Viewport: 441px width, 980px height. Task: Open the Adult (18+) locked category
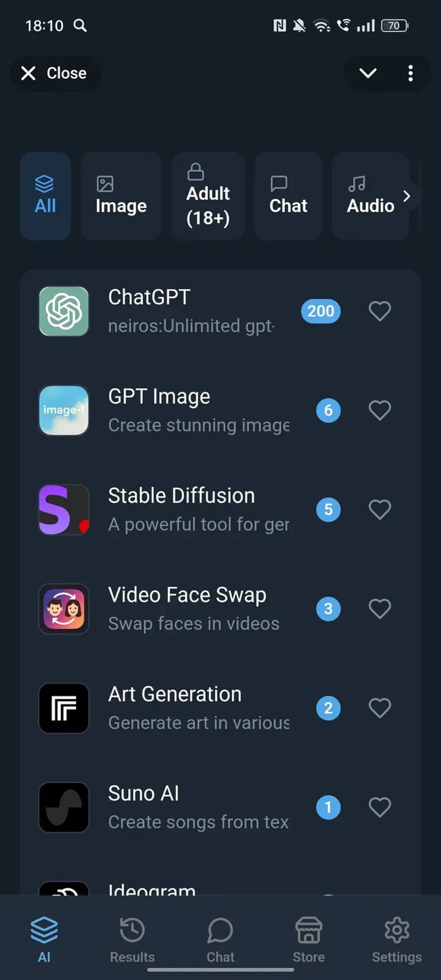click(x=208, y=196)
